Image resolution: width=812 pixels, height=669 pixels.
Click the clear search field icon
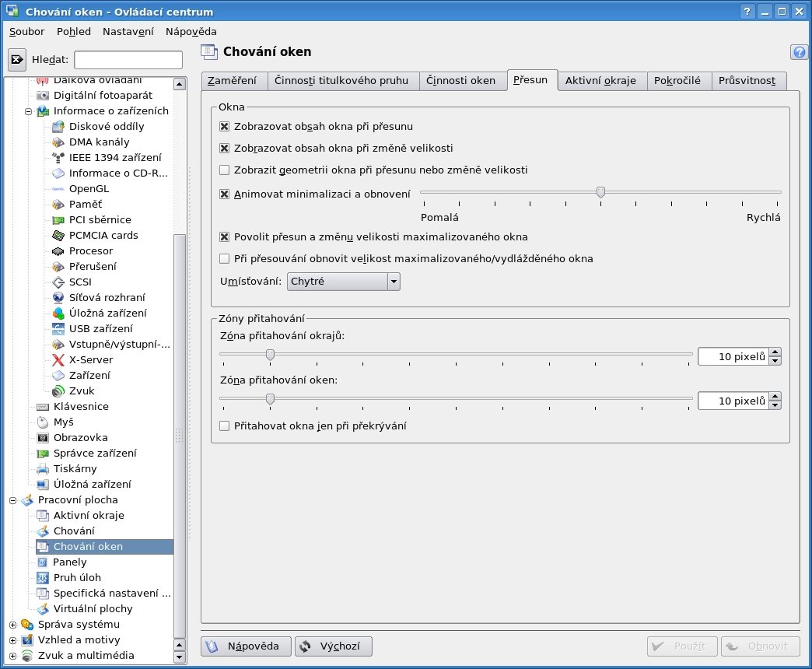pos(16,60)
